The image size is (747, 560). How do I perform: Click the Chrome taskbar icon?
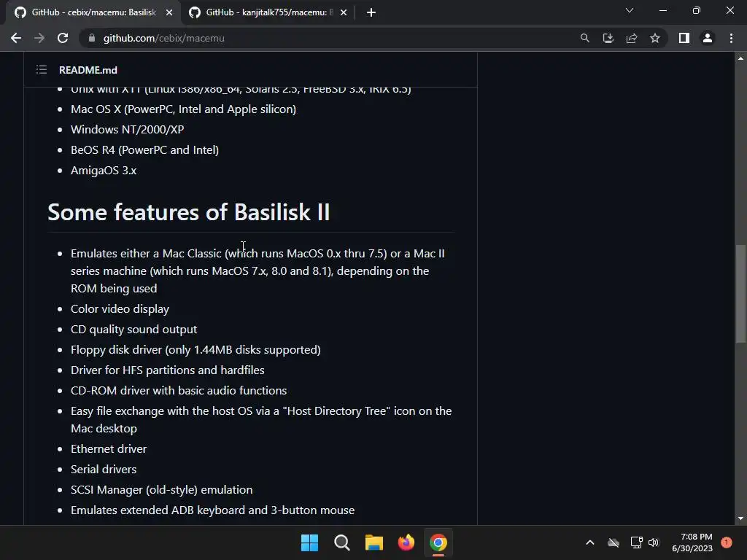[438, 542]
